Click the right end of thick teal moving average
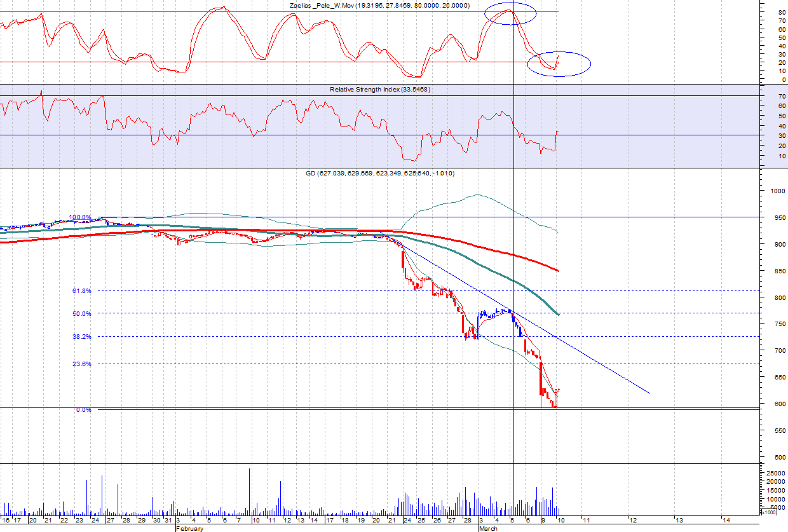This screenshot has height=532, width=788. (557, 314)
